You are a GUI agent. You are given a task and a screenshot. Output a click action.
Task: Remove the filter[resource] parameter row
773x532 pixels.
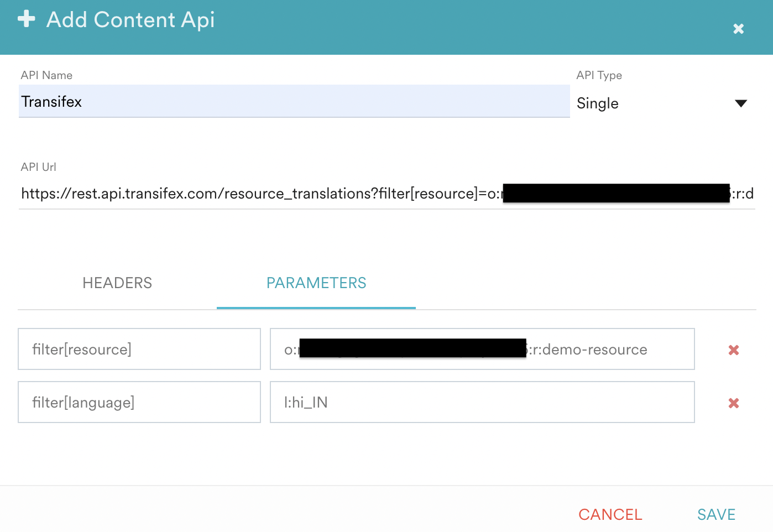(x=734, y=350)
